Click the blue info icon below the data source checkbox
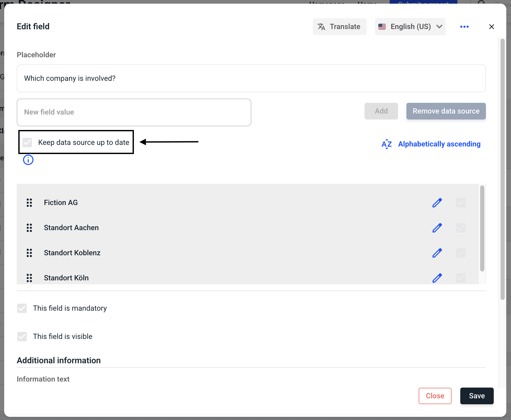This screenshot has height=420, width=511. tap(28, 160)
